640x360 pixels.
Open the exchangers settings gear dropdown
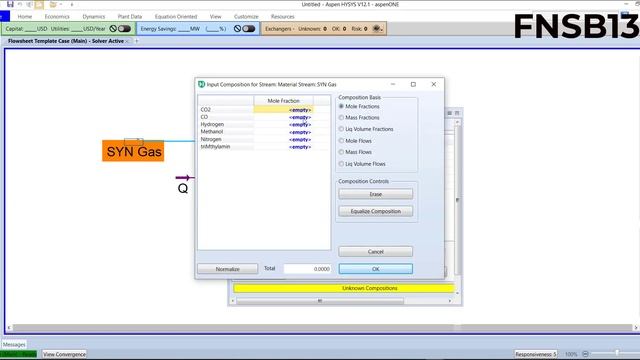378,29
